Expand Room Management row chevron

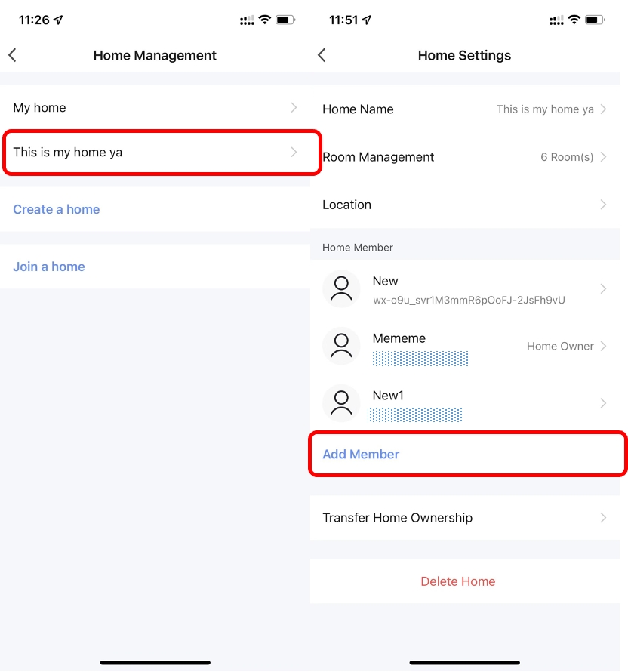click(x=603, y=157)
